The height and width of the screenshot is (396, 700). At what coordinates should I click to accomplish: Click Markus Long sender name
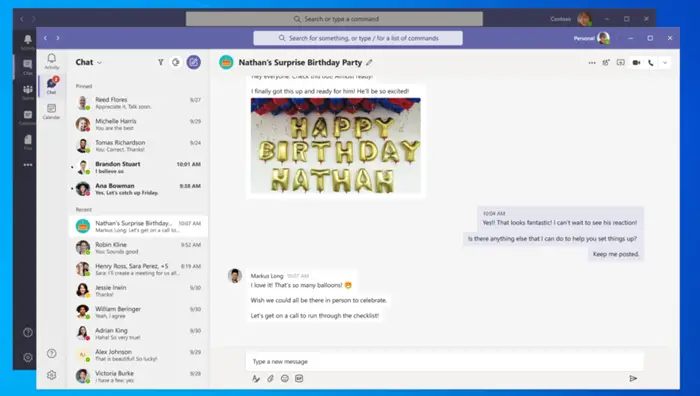(267, 276)
